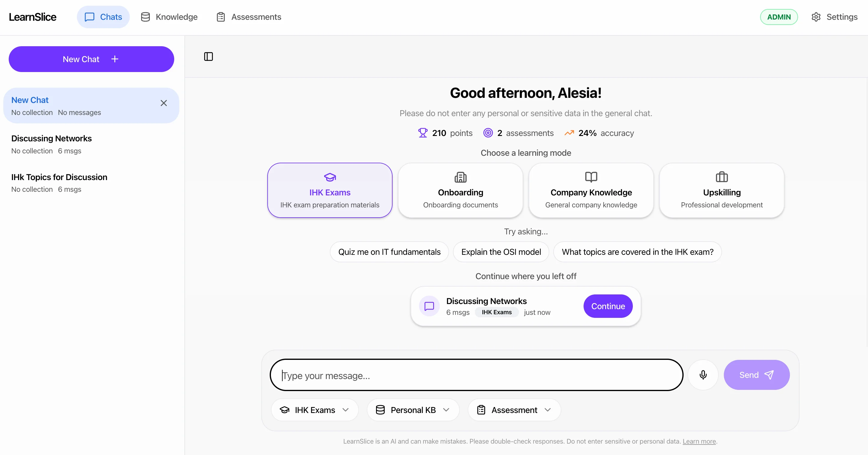Select the IHK Exams learning mode icon

click(329, 177)
